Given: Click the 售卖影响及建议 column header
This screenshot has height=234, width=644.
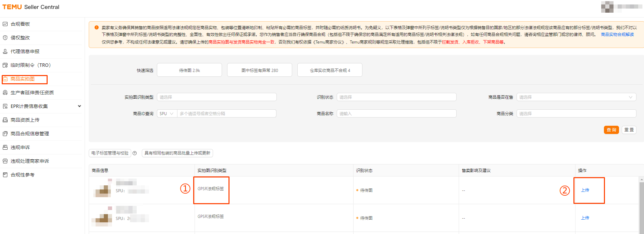Looking at the screenshot, I should click(x=476, y=170).
